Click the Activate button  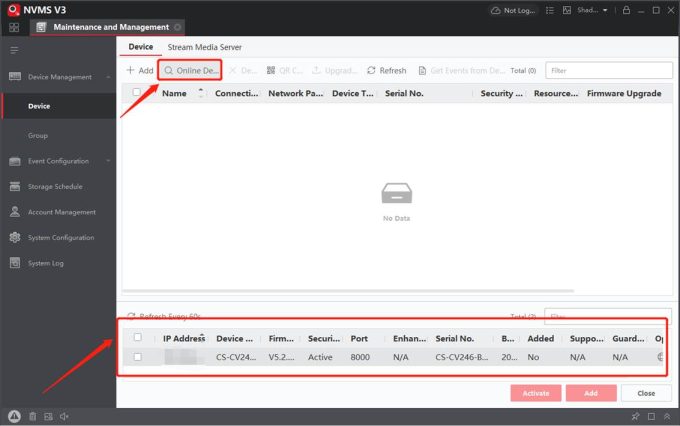(x=535, y=393)
